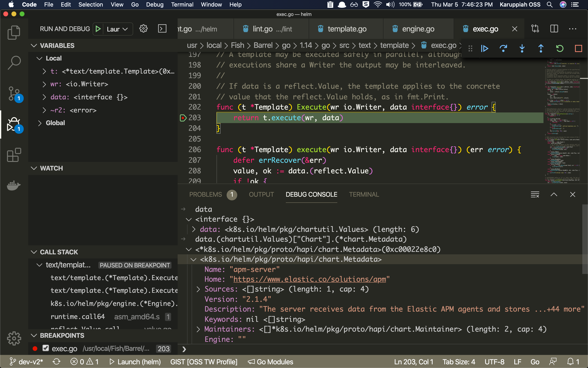Open the Docker view in activity bar
This screenshot has height=368, width=588.
click(x=14, y=186)
